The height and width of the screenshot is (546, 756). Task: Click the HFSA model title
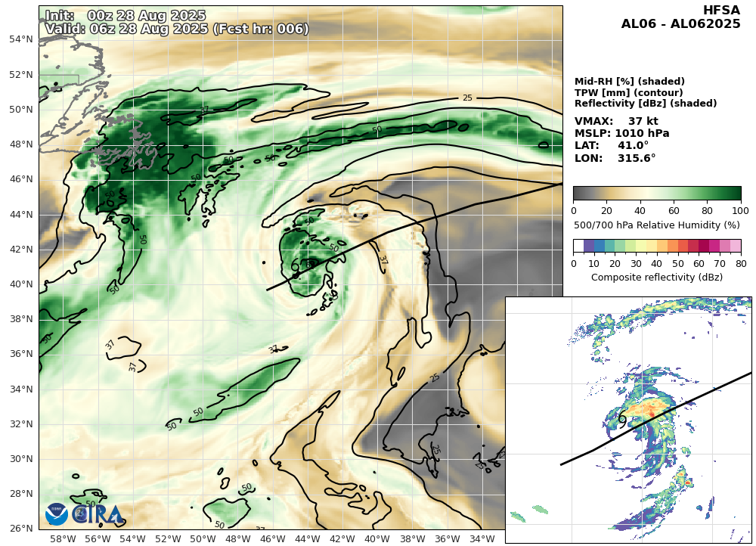[x=721, y=11]
